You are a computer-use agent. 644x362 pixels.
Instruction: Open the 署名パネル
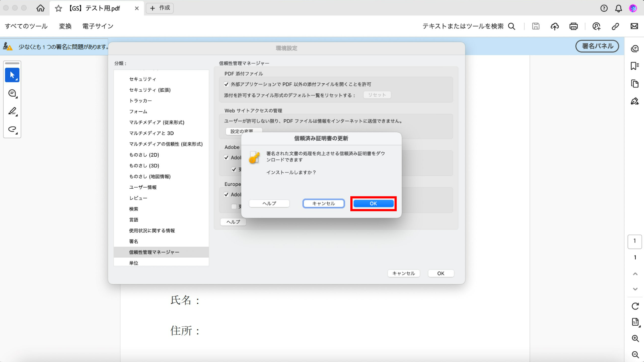pyautogui.click(x=597, y=46)
